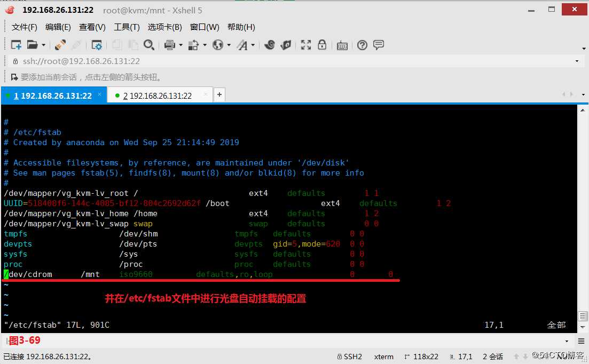
Task: Click the font A icon
Action: 242,45
